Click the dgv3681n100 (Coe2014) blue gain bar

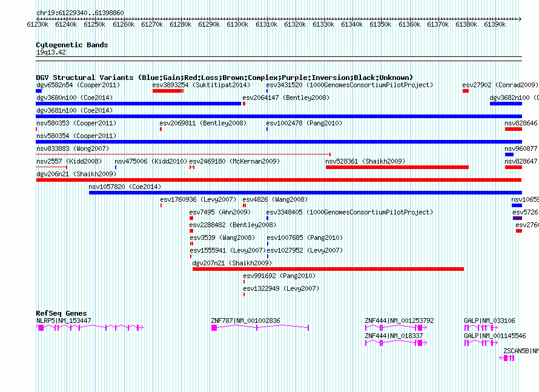coord(279,116)
